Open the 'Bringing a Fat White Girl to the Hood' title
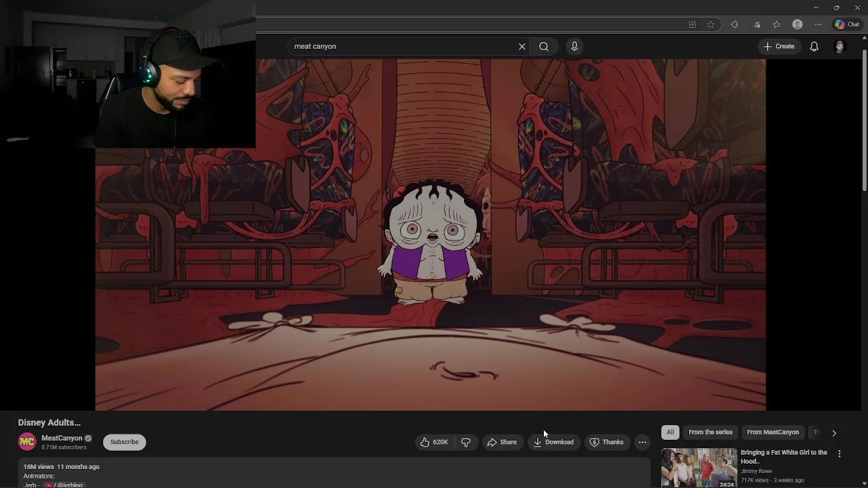This screenshot has width=868, height=488. [784, 457]
